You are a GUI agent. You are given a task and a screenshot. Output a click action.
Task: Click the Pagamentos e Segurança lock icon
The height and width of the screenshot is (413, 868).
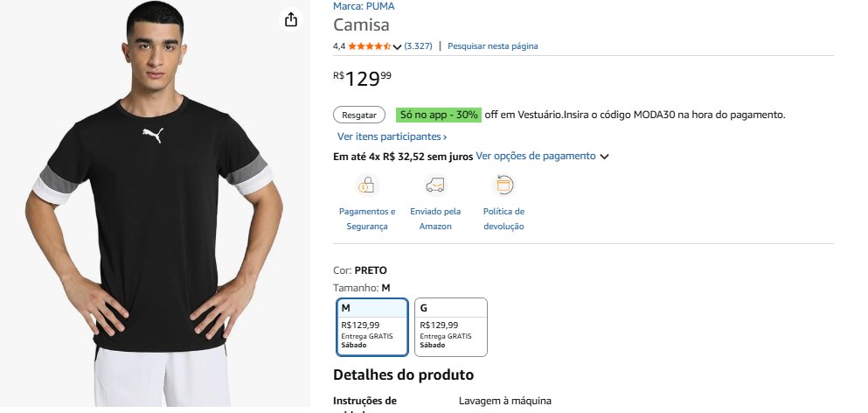pos(367,185)
